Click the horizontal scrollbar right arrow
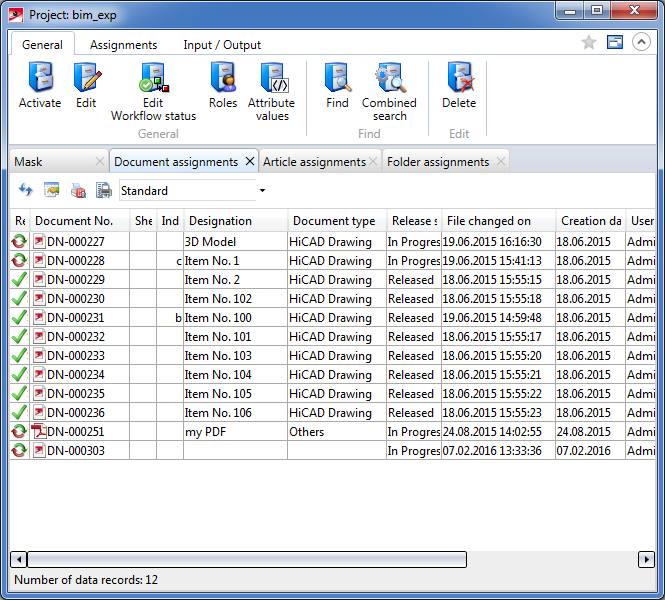Viewport: 665px width, 600px height. [646, 560]
